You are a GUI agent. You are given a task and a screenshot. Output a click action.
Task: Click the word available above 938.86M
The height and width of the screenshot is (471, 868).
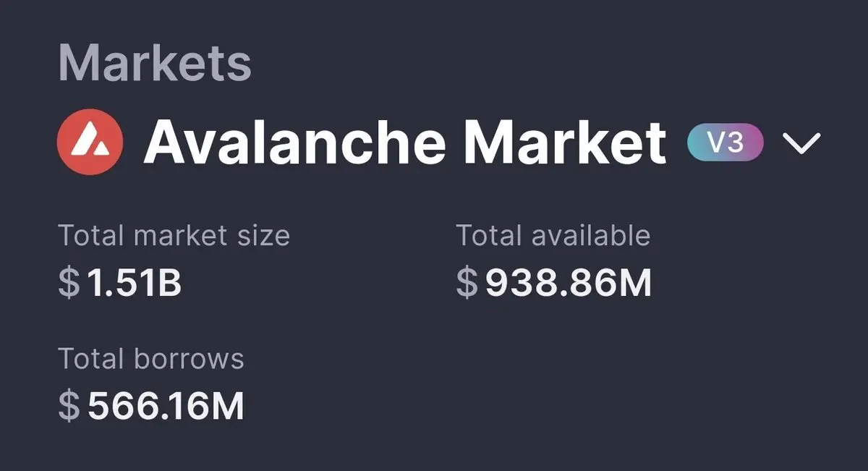pyautogui.click(x=591, y=236)
